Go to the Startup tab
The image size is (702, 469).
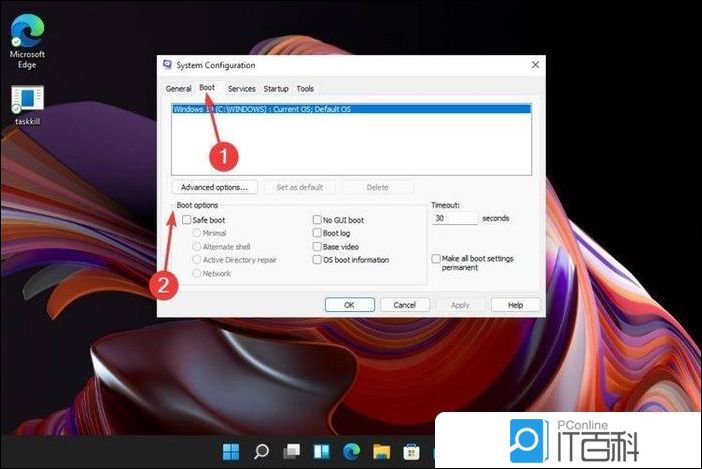pos(276,89)
